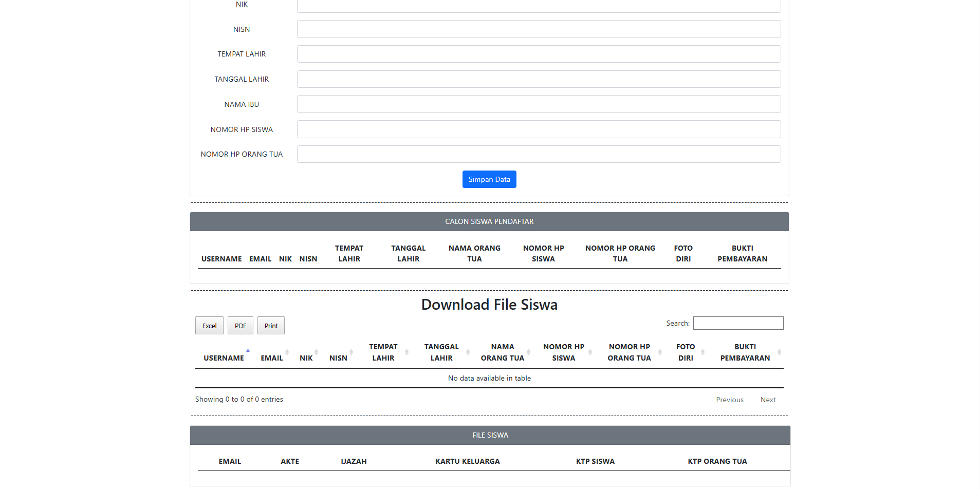Sort download table by TEMPAT LAHIR
Image resolution: width=980 pixels, height=490 pixels.
(383, 352)
